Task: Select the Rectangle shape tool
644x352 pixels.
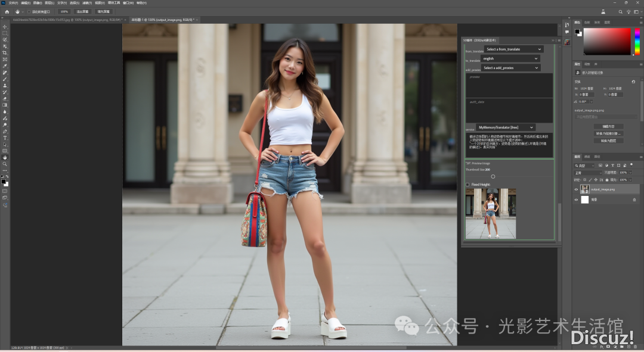Action: click(x=5, y=151)
